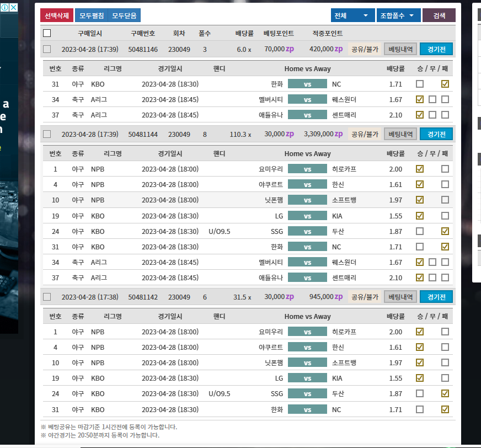Click 경기전 status for bet 50481144

pos(436,134)
